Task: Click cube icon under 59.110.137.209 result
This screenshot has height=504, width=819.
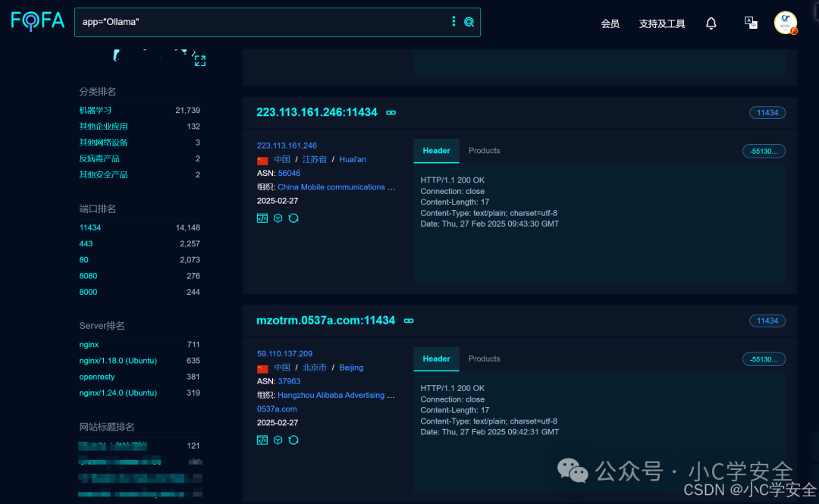Action: coord(278,440)
